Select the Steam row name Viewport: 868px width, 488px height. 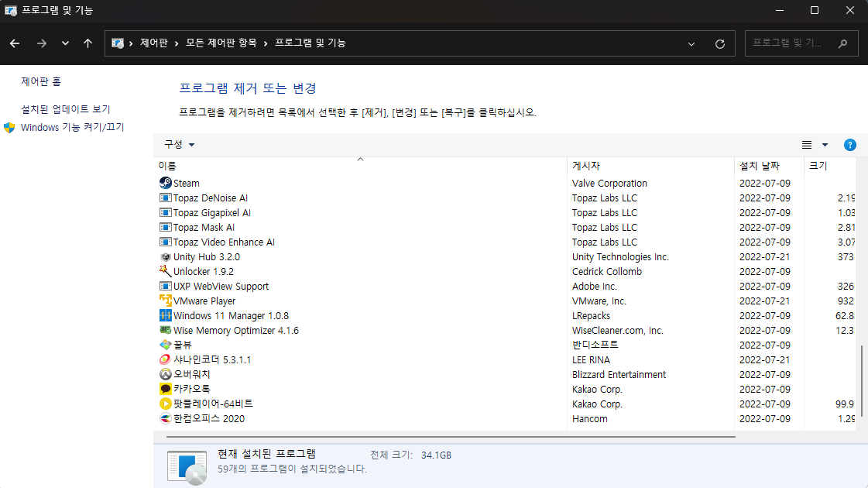click(x=186, y=183)
